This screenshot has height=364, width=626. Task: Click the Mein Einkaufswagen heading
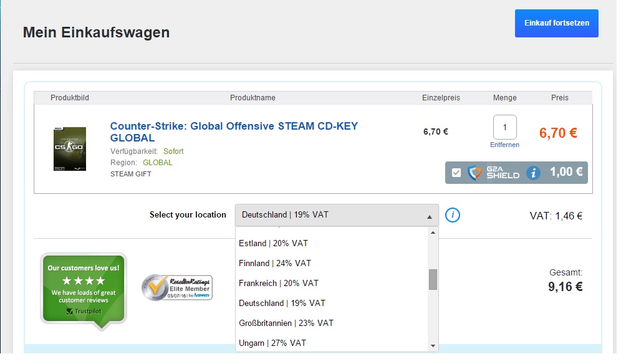96,32
